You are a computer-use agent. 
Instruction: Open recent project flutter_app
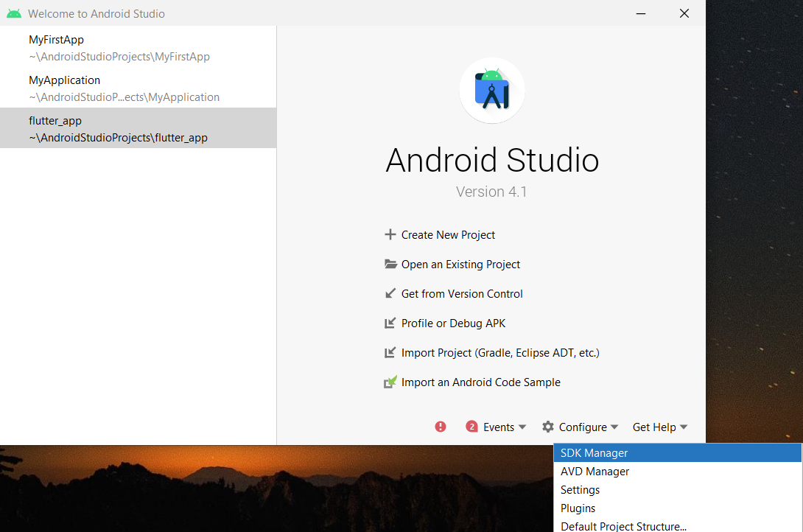tap(138, 128)
